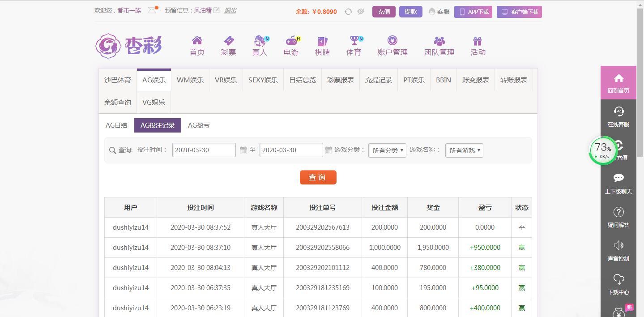Screen dimensions: 644x317
Task: Click the 查询 search button
Action: pyautogui.click(x=318, y=177)
